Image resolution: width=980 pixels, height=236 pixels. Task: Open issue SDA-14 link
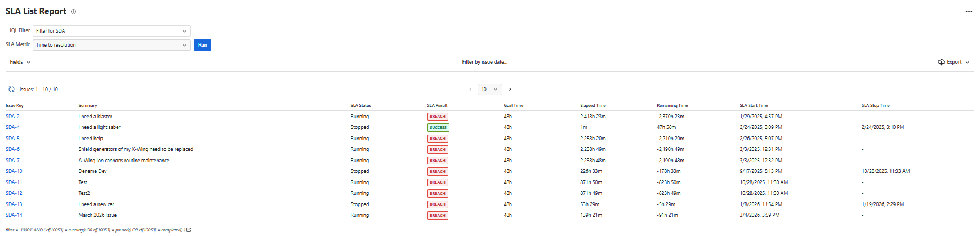(x=14, y=215)
